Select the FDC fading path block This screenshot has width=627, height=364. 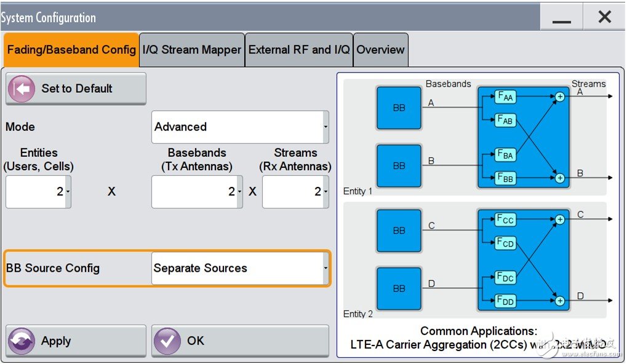pyautogui.click(x=505, y=277)
